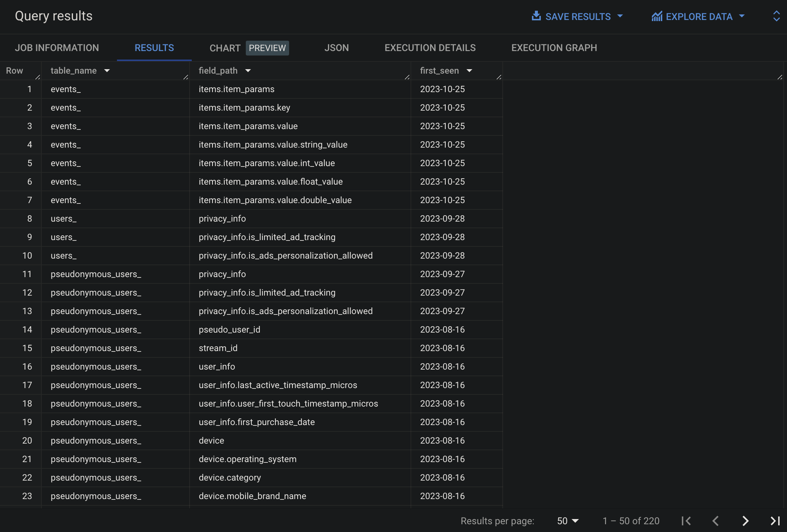This screenshot has width=787, height=532.
Task: Click the next page arrow icon
Action: click(746, 520)
